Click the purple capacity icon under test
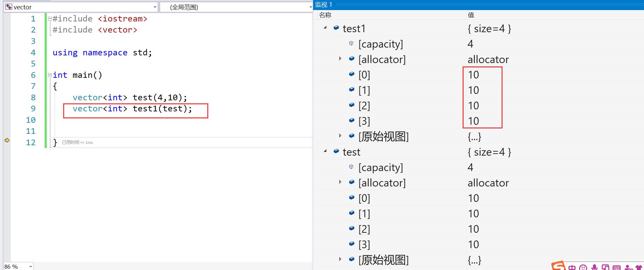 point(351,167)
